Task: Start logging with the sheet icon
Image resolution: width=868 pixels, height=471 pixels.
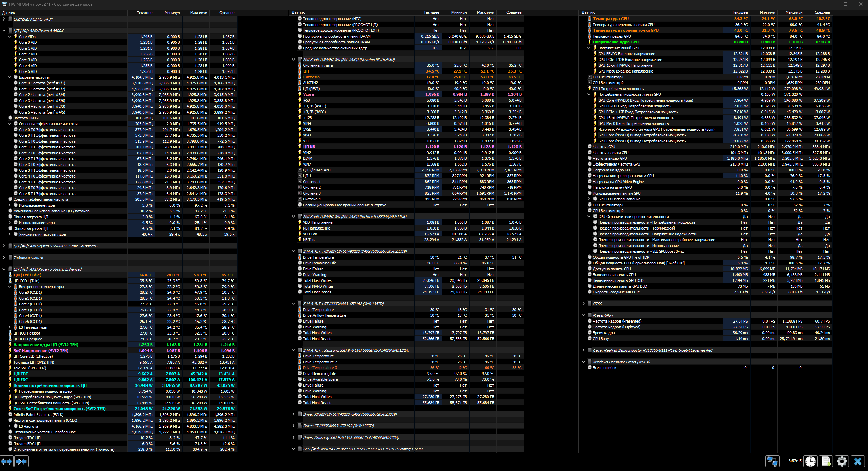Action: pos(826,461)
